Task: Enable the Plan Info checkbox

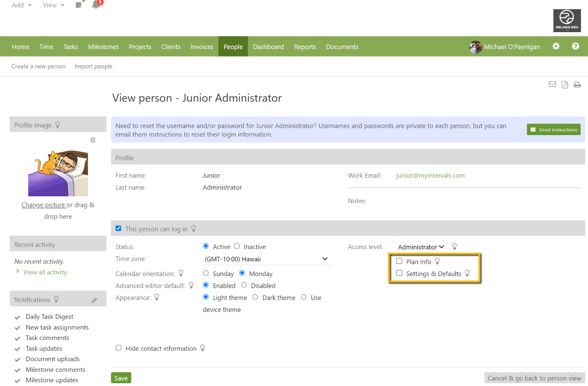Action: click(399, 261)
